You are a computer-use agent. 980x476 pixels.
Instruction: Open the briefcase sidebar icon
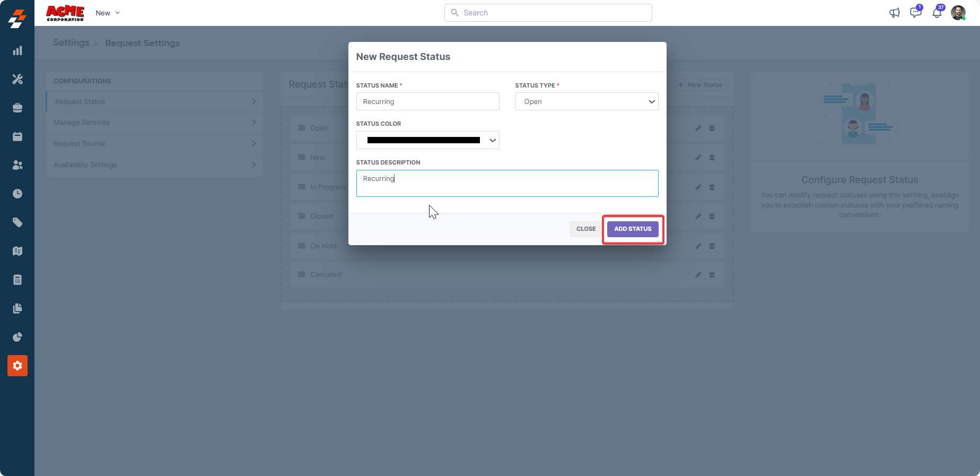click(17, 108)
